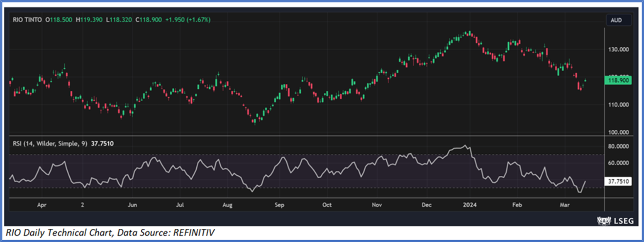The image size is (644, 242).
Task: Click the 100.000 price axis label
Action: click(618, 133)
